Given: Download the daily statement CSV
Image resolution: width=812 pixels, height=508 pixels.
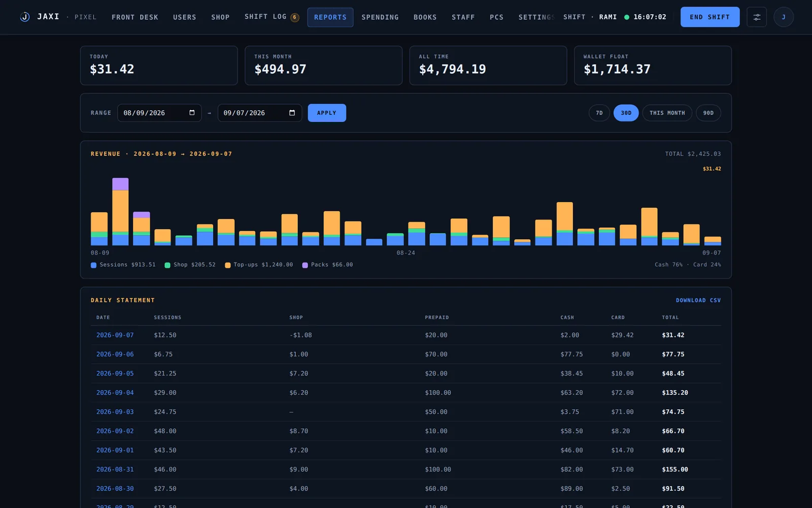Looking at the screenshot, I should tap(698, 300).
